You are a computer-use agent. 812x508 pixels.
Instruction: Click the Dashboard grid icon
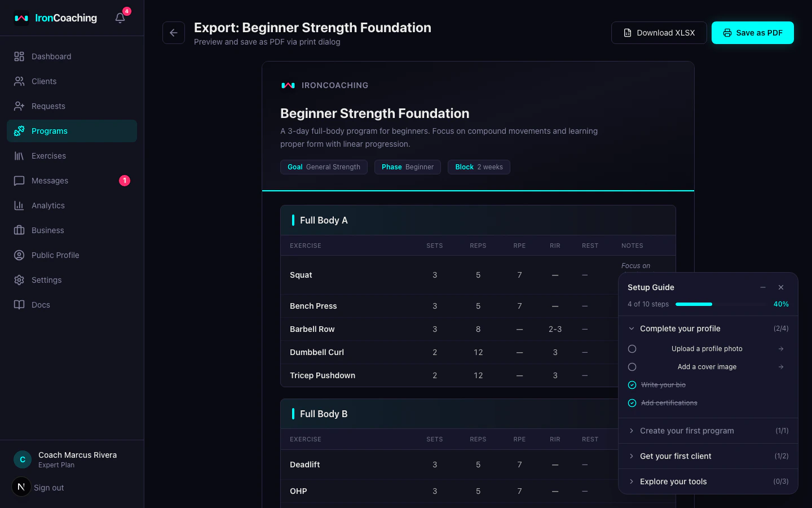[19, 56]
